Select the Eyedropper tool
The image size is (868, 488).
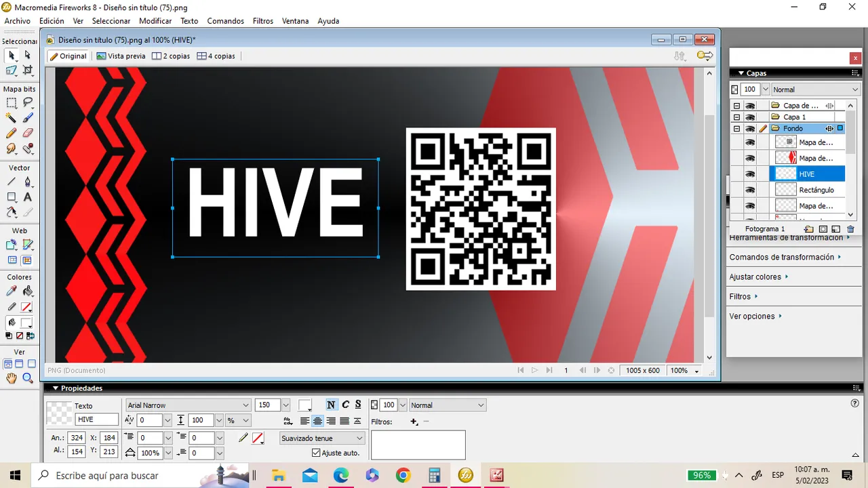[x=12, y=291]
